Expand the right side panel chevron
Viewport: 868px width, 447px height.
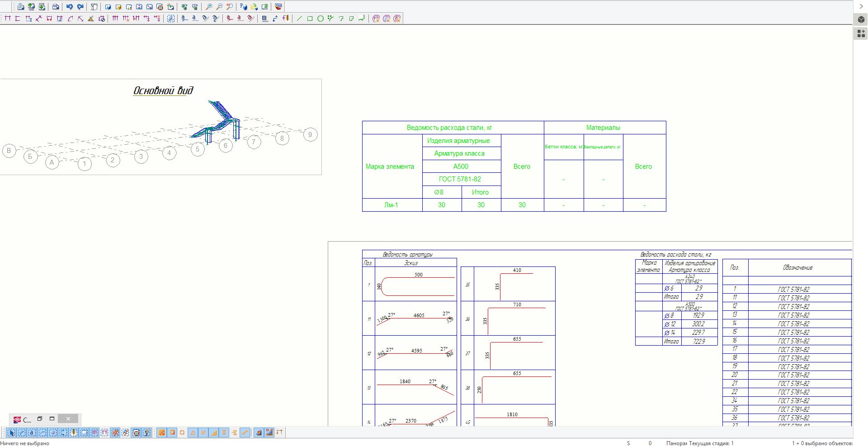[x=861, y=6]
